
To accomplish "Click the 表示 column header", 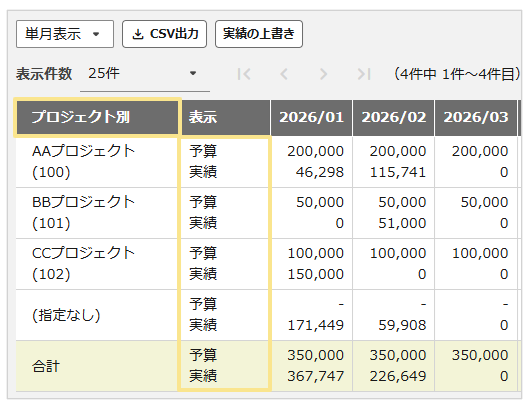I will 226,117.
